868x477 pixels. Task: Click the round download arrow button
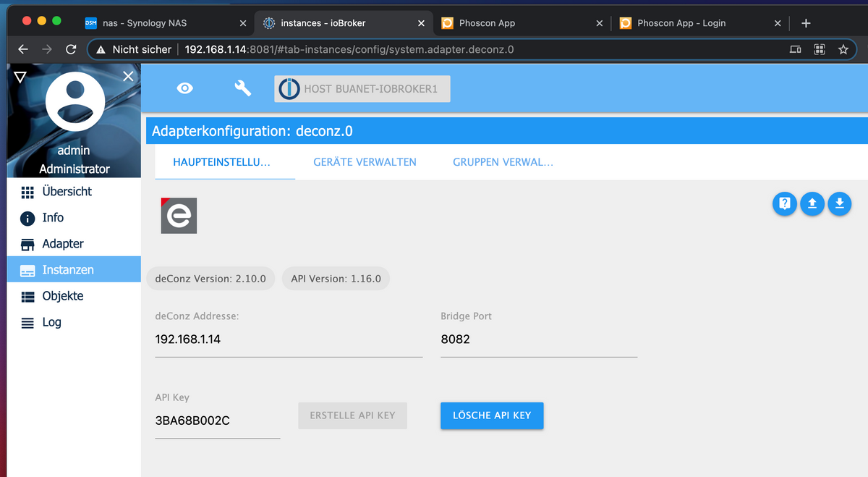(839, 204)
